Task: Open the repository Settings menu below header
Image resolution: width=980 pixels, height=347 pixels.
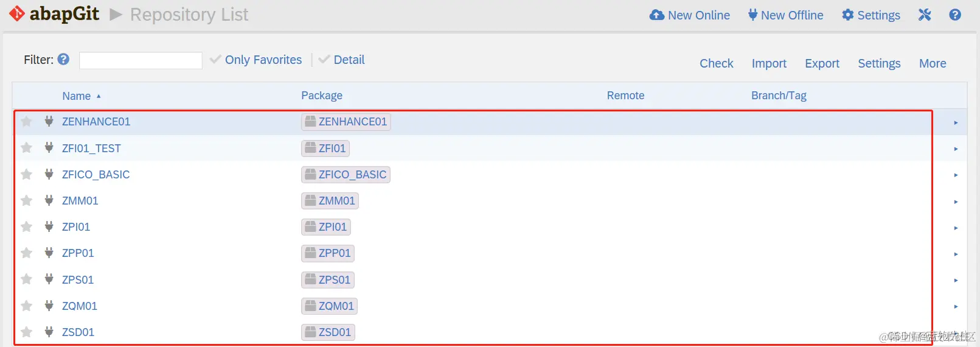Action: pyautogui.click(x=879, y=63)
